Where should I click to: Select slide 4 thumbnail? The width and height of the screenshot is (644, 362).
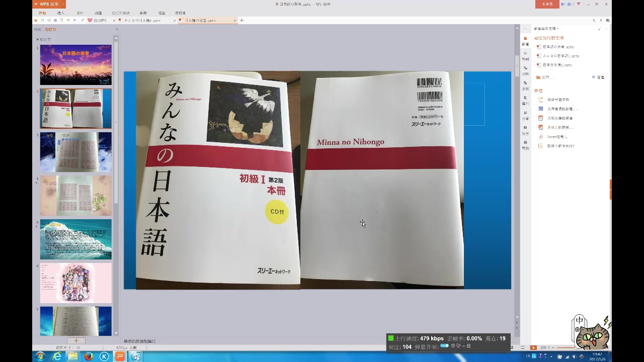pyautogui.click(x=76, y=196)
